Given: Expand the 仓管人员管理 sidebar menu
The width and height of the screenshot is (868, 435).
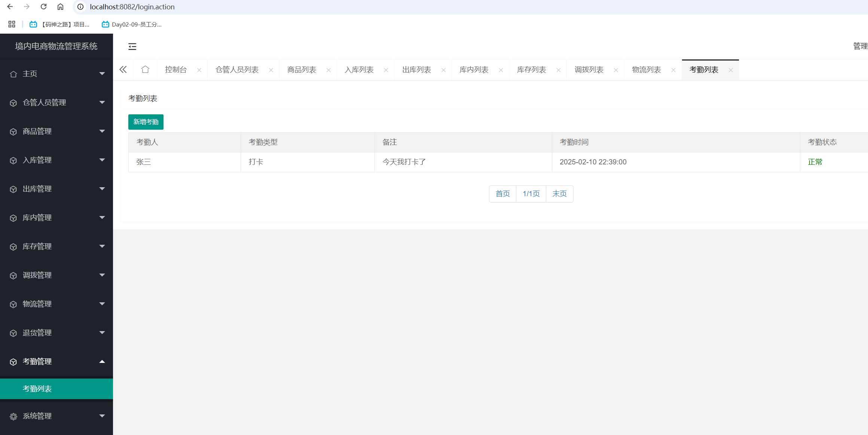Looking at the screenshot, I should point(56,102).
